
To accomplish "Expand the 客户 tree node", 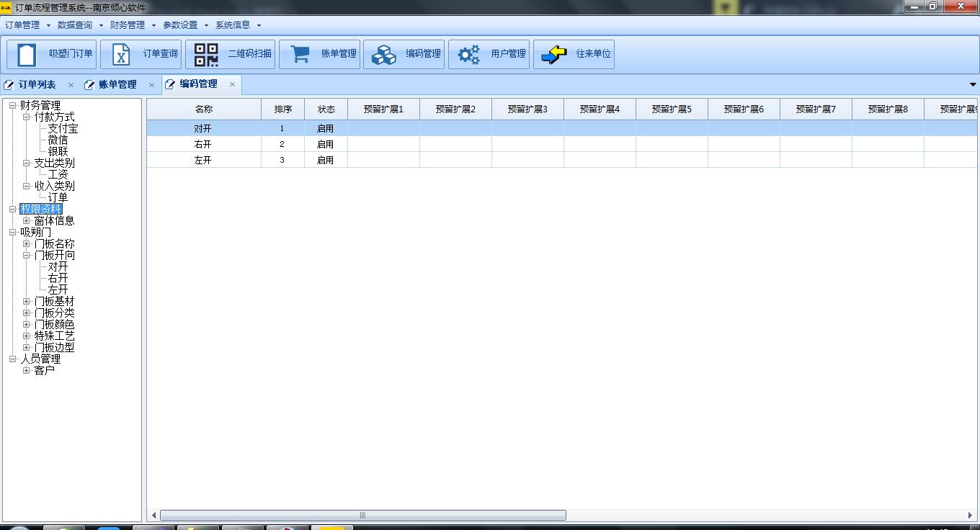I will coord(27,371).
